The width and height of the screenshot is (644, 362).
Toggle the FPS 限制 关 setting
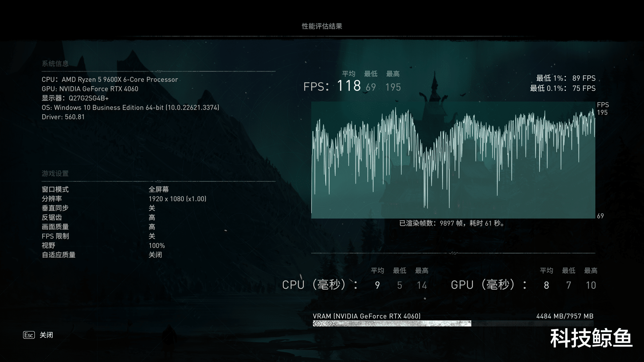[152, 236]
